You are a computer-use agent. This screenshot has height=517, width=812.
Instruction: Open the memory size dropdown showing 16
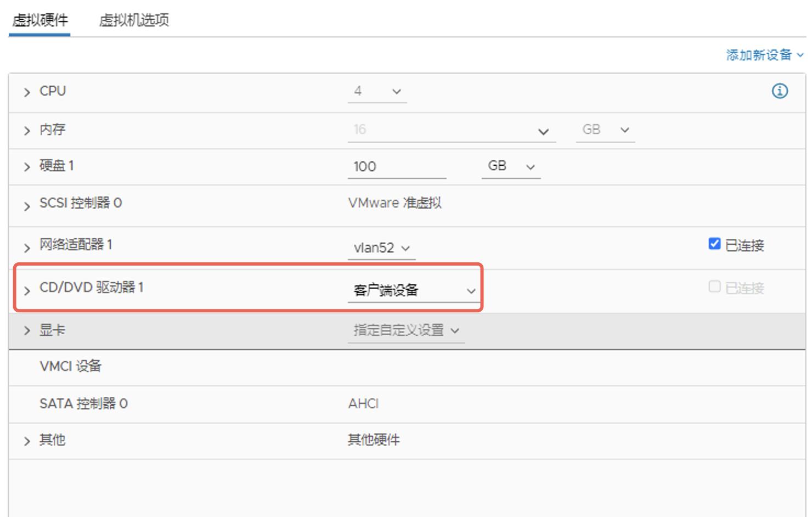(452, 131)
